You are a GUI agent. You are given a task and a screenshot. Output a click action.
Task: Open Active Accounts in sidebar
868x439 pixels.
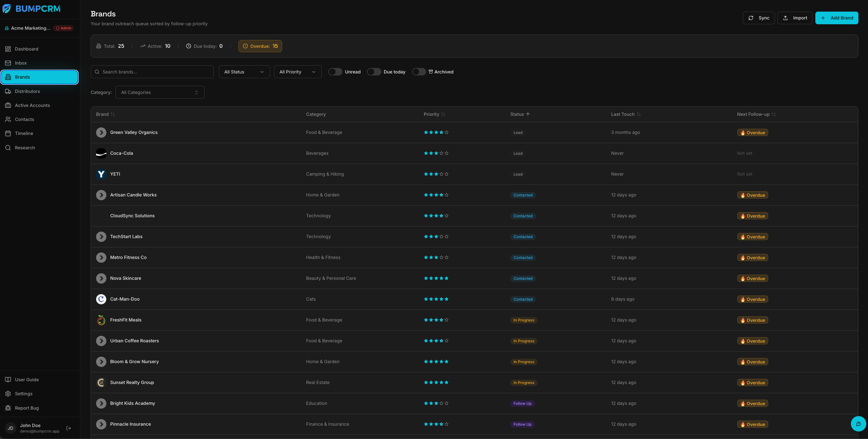39,105
